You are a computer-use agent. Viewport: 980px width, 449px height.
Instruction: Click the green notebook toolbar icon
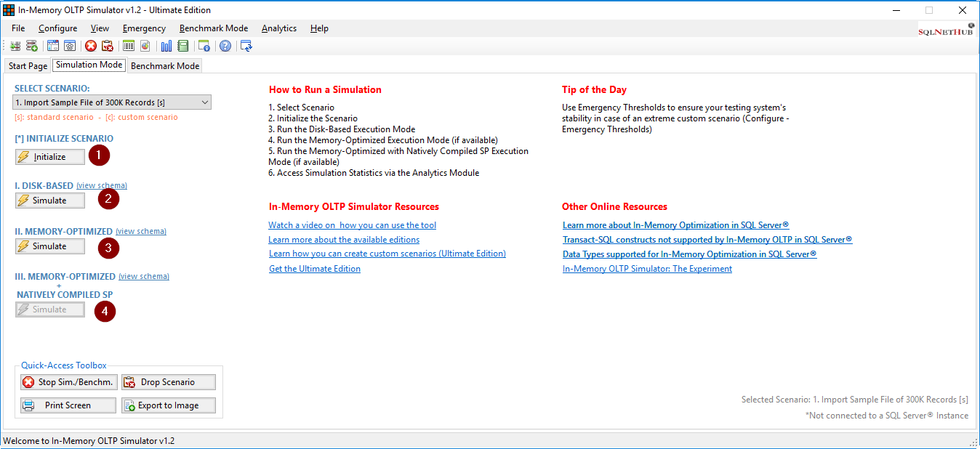[183, 46]
